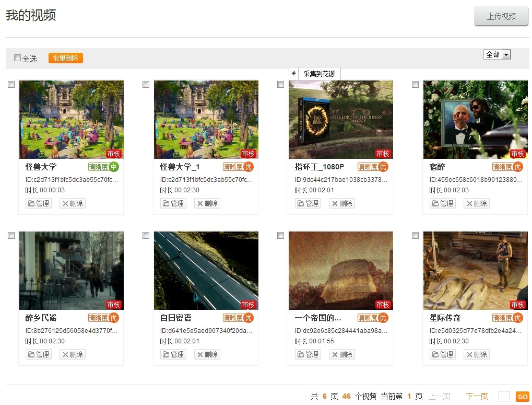Select the checkbox for 指环王_1080P
Viewport: 532px width, 405px height.
point(280,84)
